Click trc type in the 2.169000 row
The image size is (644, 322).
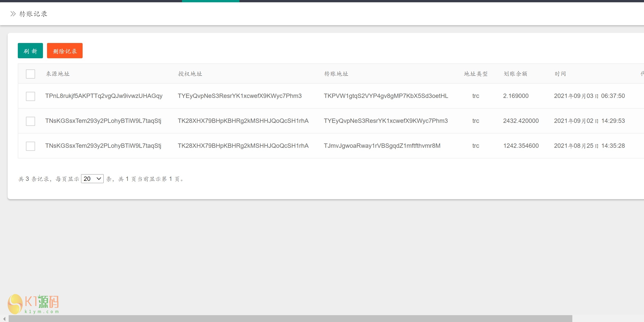coord(476,96)
